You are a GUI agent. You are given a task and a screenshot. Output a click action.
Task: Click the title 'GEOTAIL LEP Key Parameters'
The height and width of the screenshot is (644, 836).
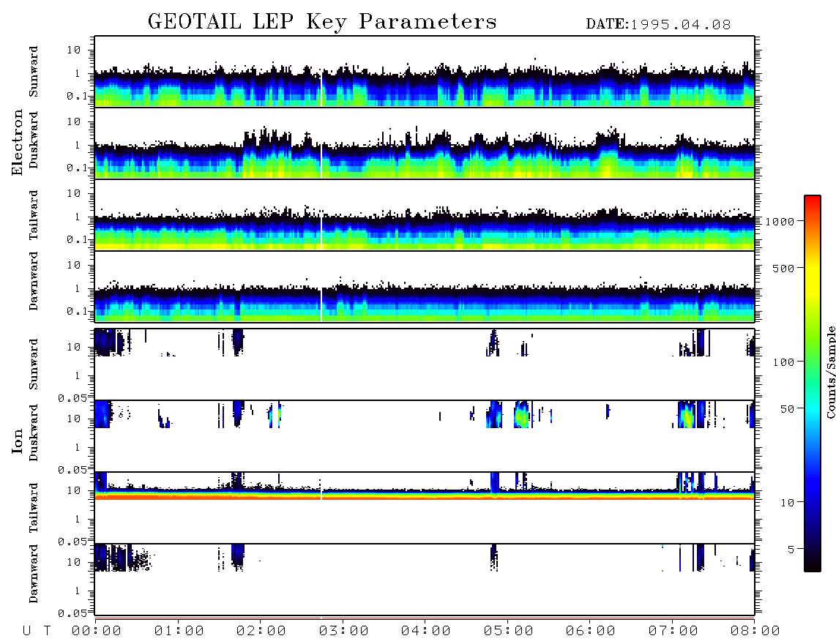pos(322,22)
